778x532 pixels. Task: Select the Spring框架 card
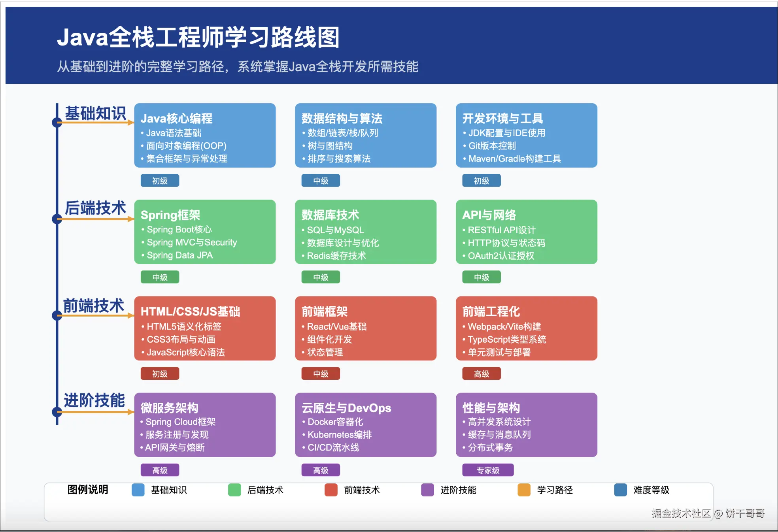coord(205,232)
